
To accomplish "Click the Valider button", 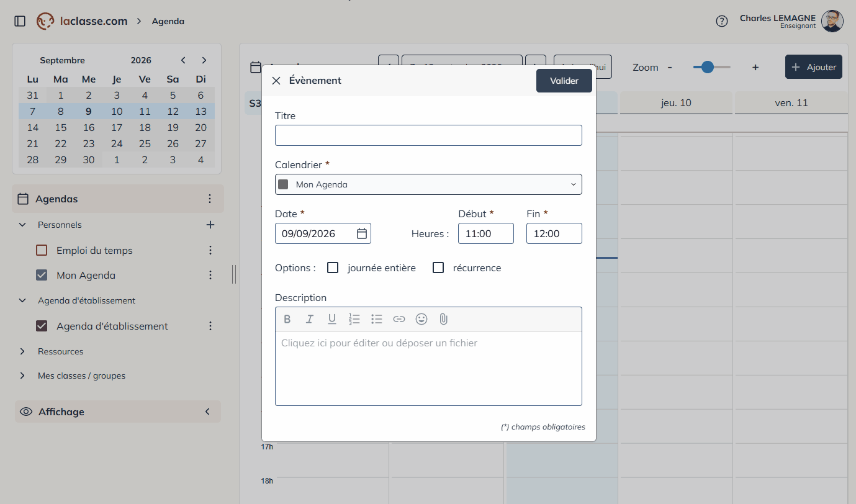I will pyautogui.click(x=564, y=81).
